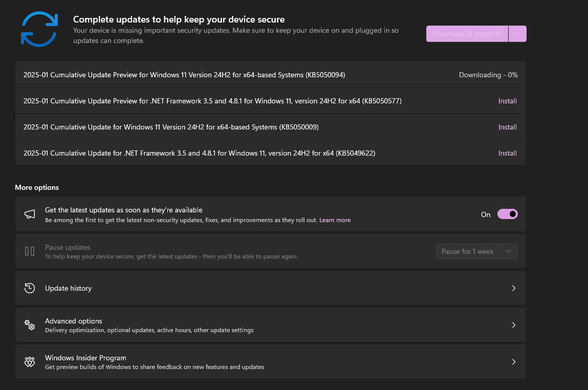Click the Downloading - 0% status
The width and height of the screenshot is (588, 390).
coord(488,75)
